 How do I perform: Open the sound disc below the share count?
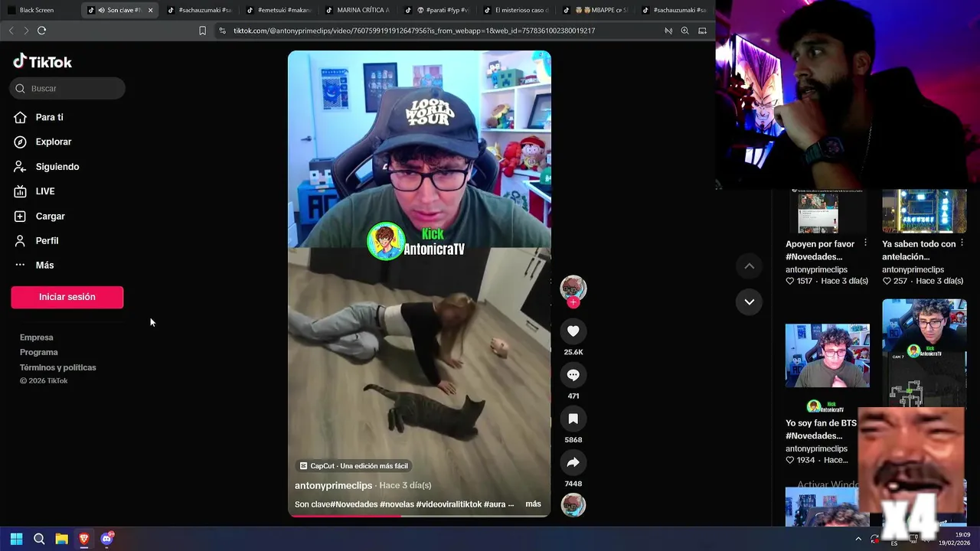(x=573, y=505)
